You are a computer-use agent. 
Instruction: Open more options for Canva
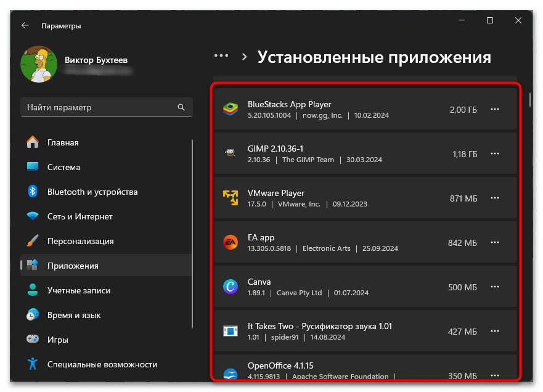pos(495,287)
